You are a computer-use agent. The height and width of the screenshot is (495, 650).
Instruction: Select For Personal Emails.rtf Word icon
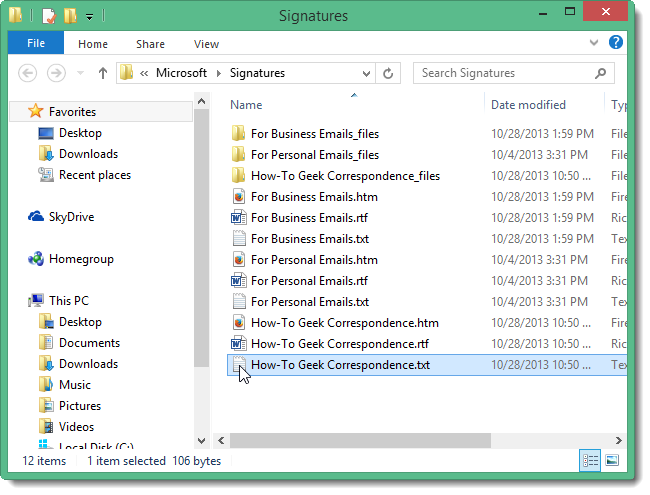click(x=238, y=281)
